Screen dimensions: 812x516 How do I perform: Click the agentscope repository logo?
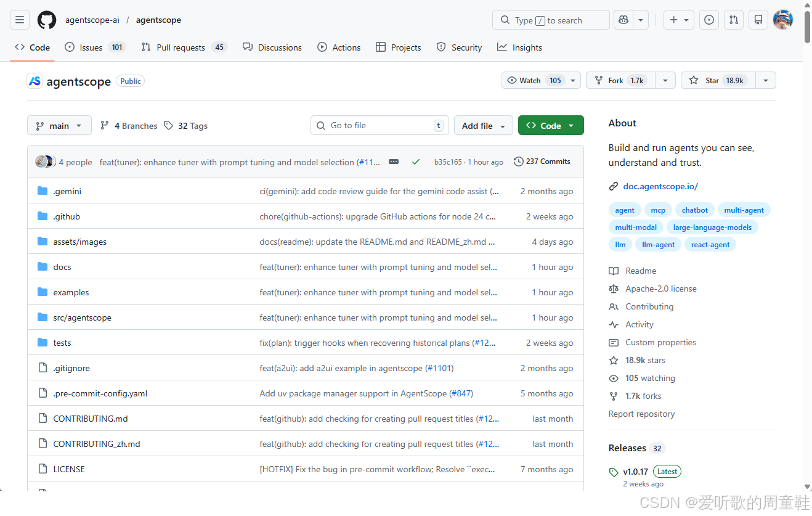(x=35, y=81)
